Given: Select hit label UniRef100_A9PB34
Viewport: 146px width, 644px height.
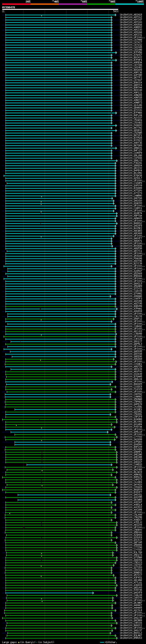Looking at the screenshot, I should (131, 63).
